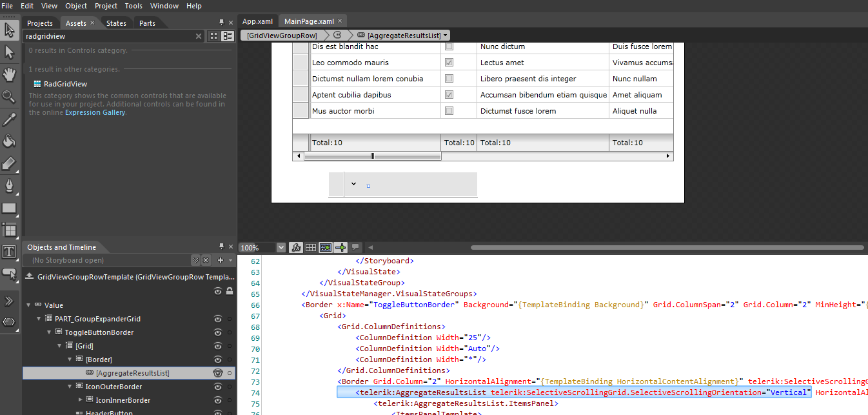Choose the Paint Bucket tool
Viewport: 868px width, 415px height.
tap(9, 141)
